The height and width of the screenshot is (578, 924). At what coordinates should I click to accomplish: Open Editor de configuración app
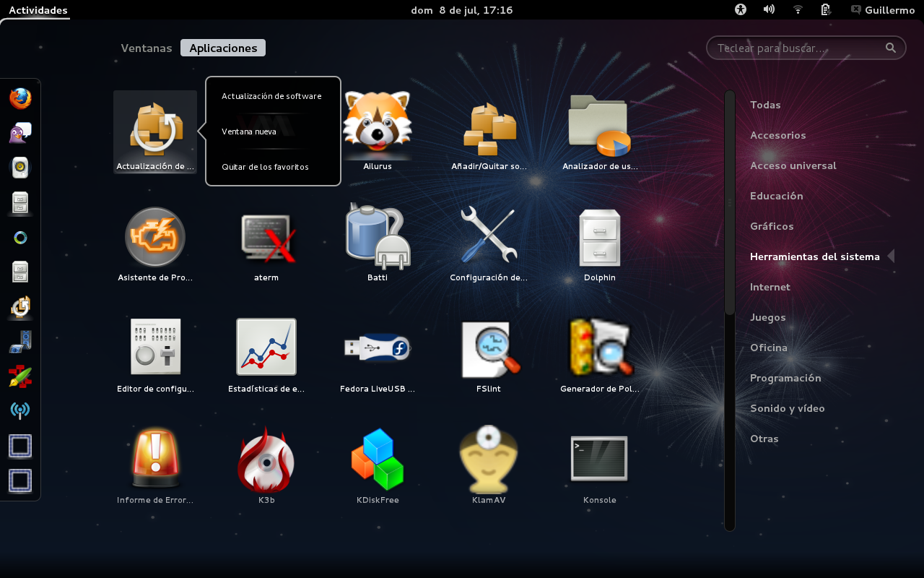click(155, 354)
